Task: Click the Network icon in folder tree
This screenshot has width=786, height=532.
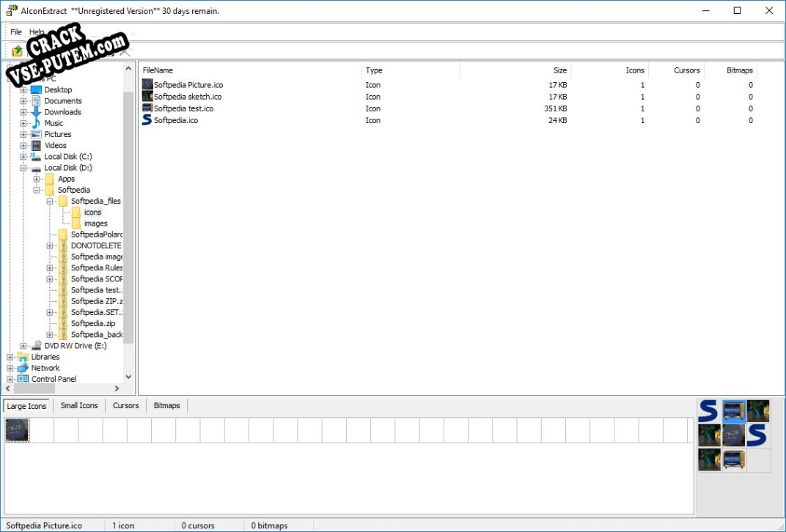Action: click(x=23, y=368)
